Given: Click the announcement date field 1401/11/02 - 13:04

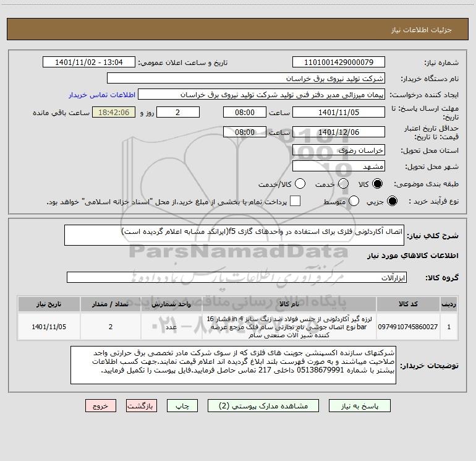Looking at the screenshot, I should [x=89, y=62].
